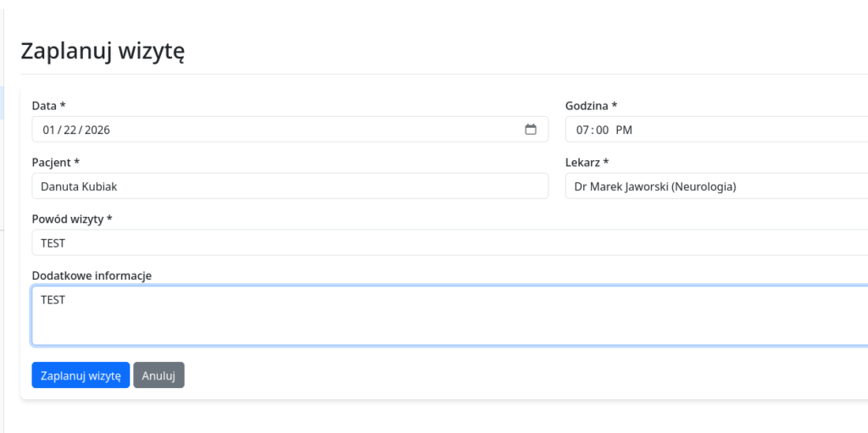Click the "Powód wizyty *" label
The height and width of the screenshot is (433, 868).
click(x=72, y=219)
